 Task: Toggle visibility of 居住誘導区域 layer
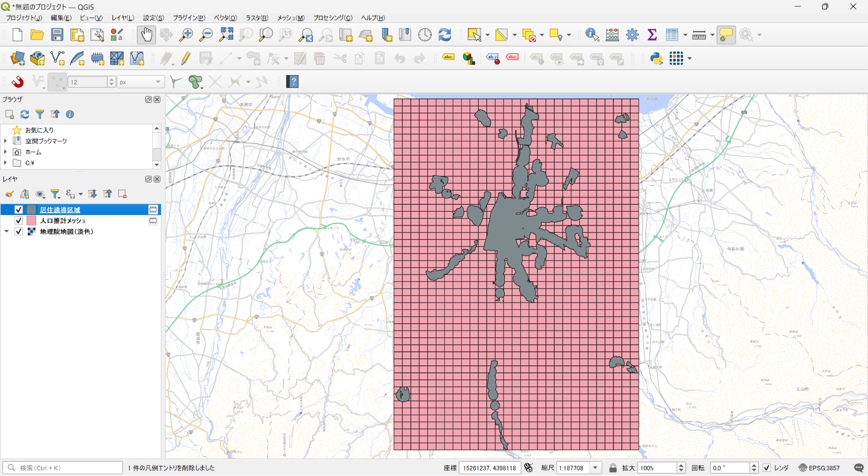(19, 210)
